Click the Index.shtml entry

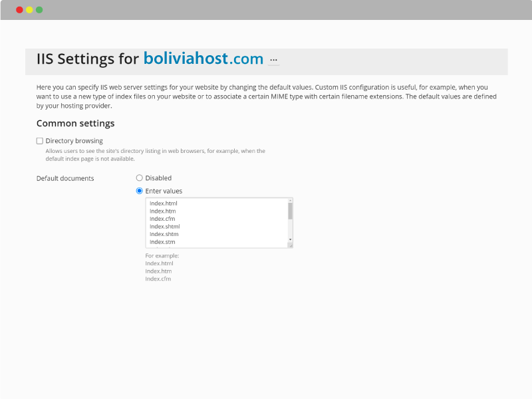[165, 227]
